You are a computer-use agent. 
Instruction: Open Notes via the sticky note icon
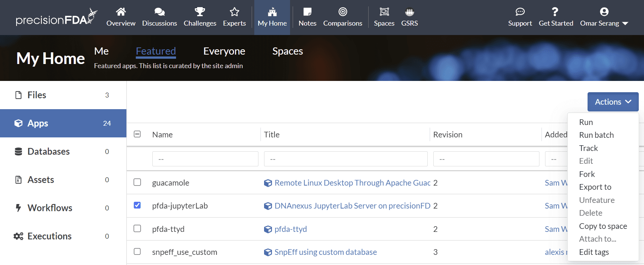[307, 12]
